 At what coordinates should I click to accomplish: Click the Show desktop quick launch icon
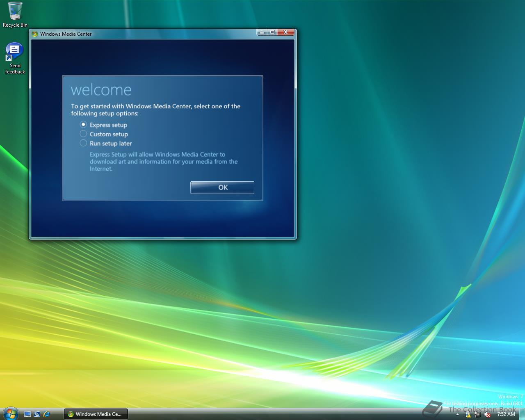[27, 414]
